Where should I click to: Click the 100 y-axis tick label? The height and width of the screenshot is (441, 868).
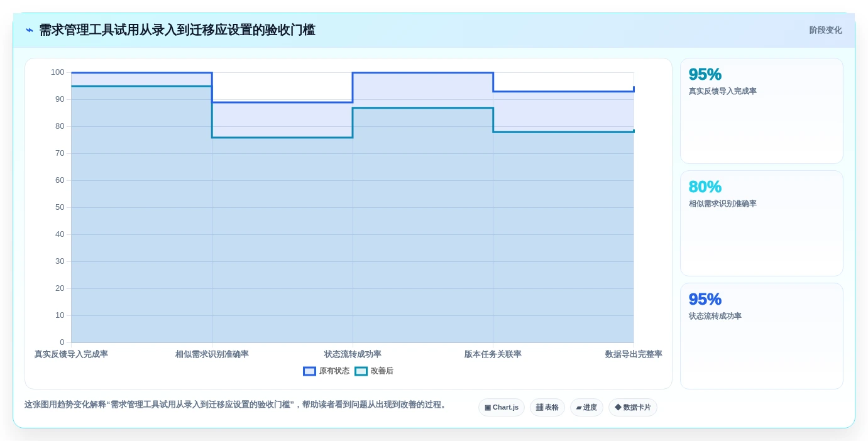(57, 72)
